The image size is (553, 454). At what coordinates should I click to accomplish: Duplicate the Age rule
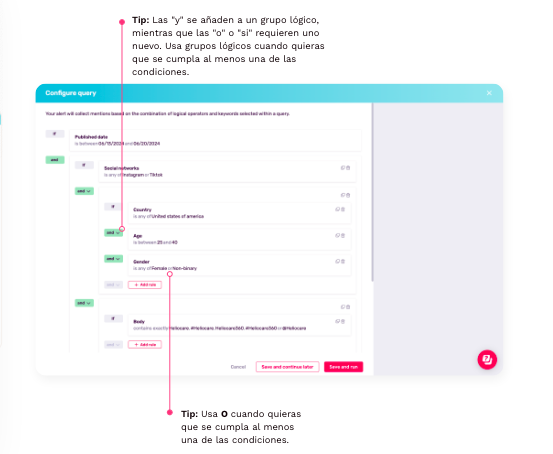coord(337,235)
